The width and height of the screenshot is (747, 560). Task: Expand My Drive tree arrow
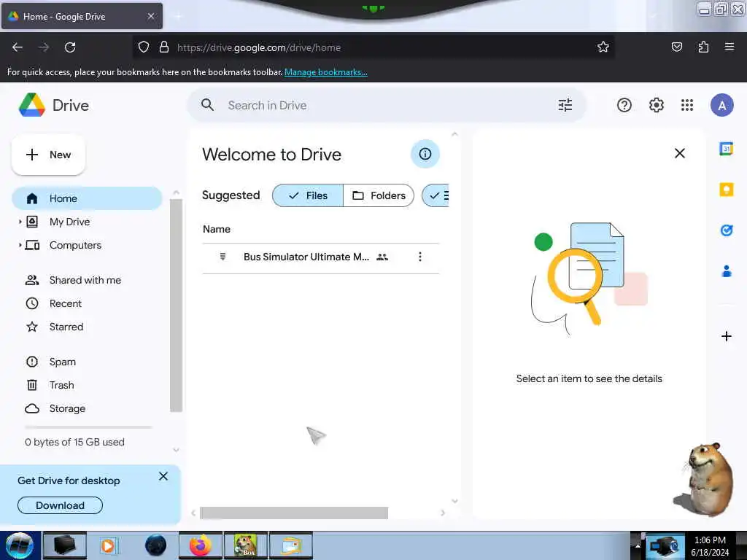pyautogui.click(x=20, y=222)
